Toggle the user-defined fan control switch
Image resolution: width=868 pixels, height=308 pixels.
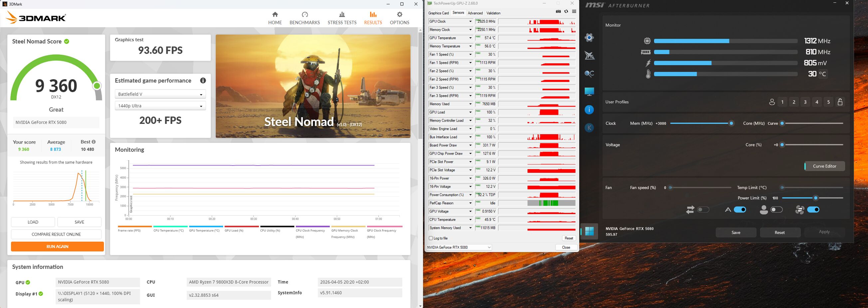pos(776,209)
